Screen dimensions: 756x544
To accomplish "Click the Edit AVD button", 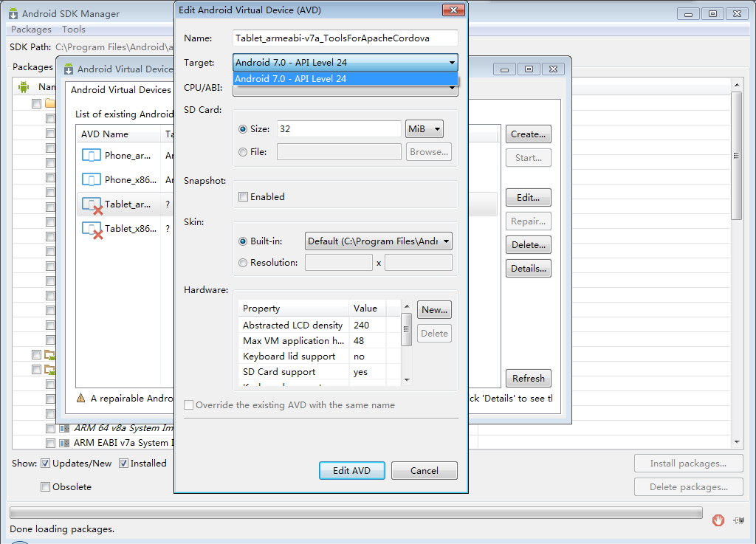I will click(352, 471).
